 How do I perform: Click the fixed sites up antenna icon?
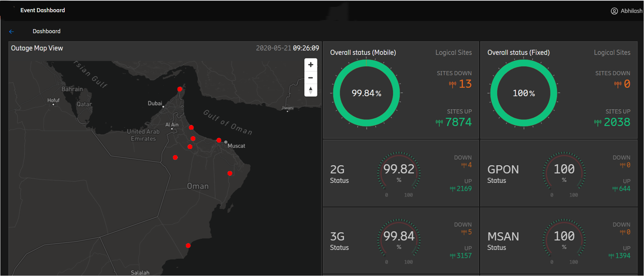597,122
